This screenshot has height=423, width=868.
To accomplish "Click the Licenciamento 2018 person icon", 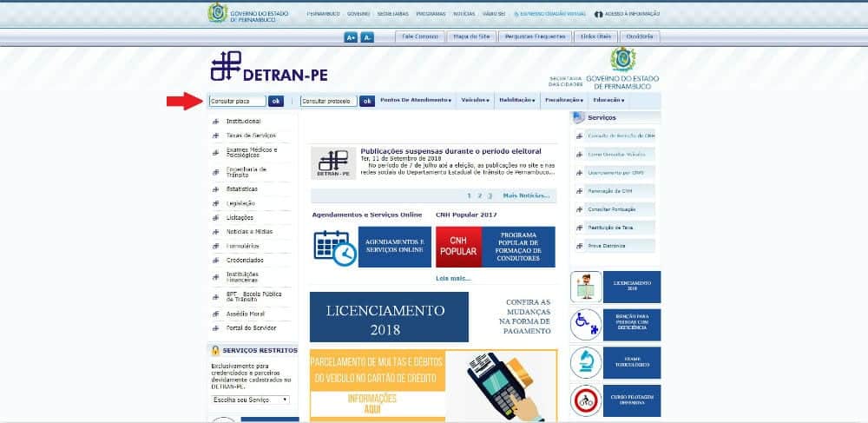I will [586, 287].
